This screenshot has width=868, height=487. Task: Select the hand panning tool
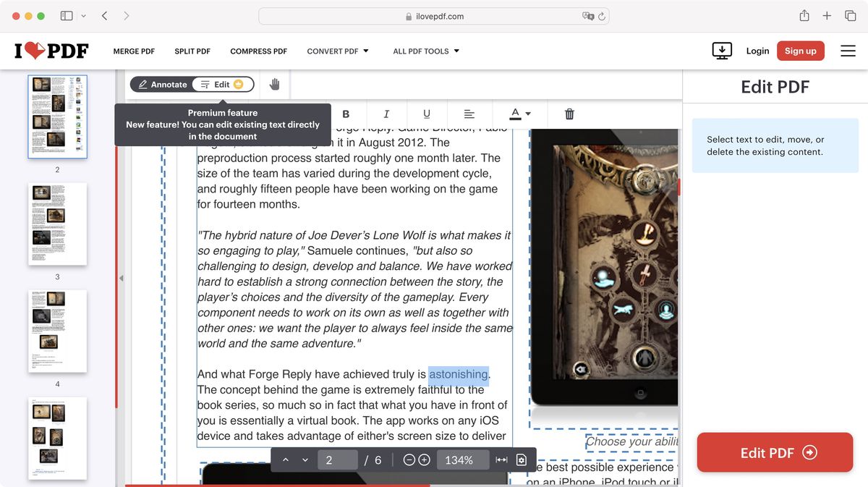(x=273, y=84)
